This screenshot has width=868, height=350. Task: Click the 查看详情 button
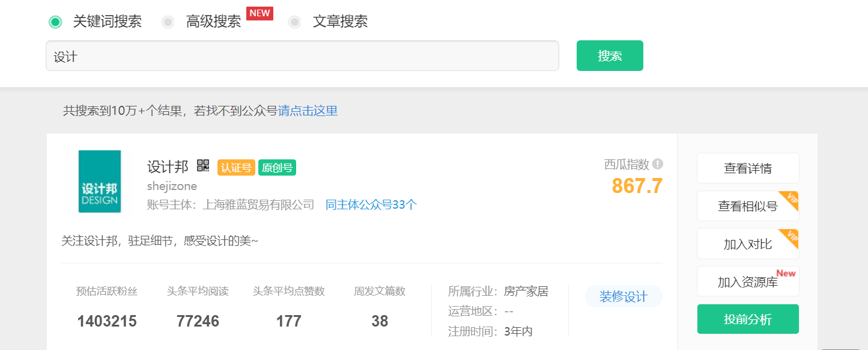point(747,168)
